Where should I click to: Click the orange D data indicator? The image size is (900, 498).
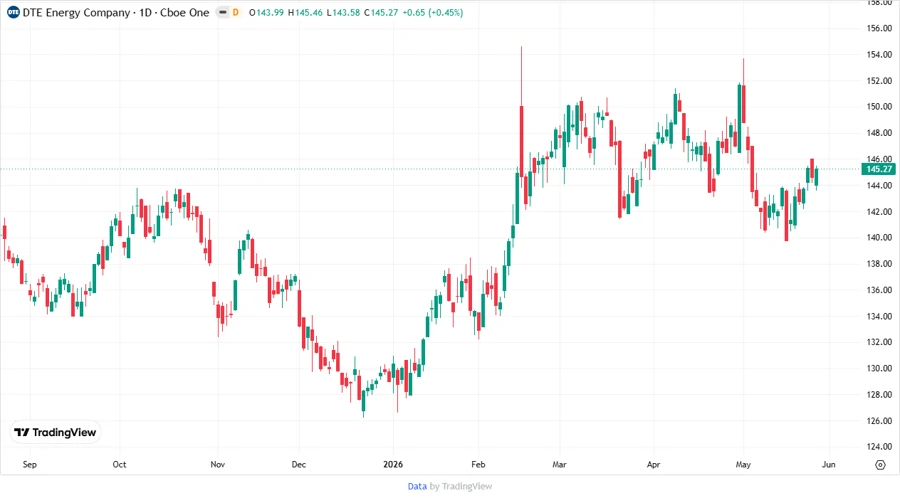point(235,13)
